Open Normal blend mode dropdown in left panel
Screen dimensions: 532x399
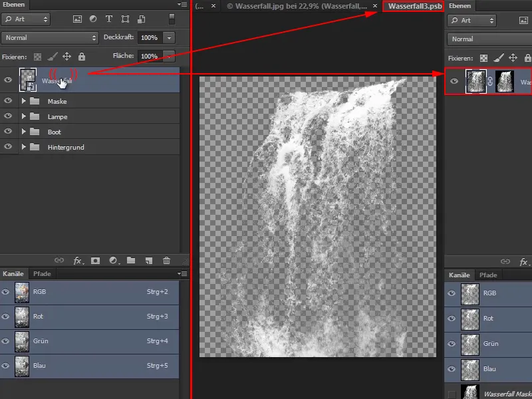tap(50, 38)
